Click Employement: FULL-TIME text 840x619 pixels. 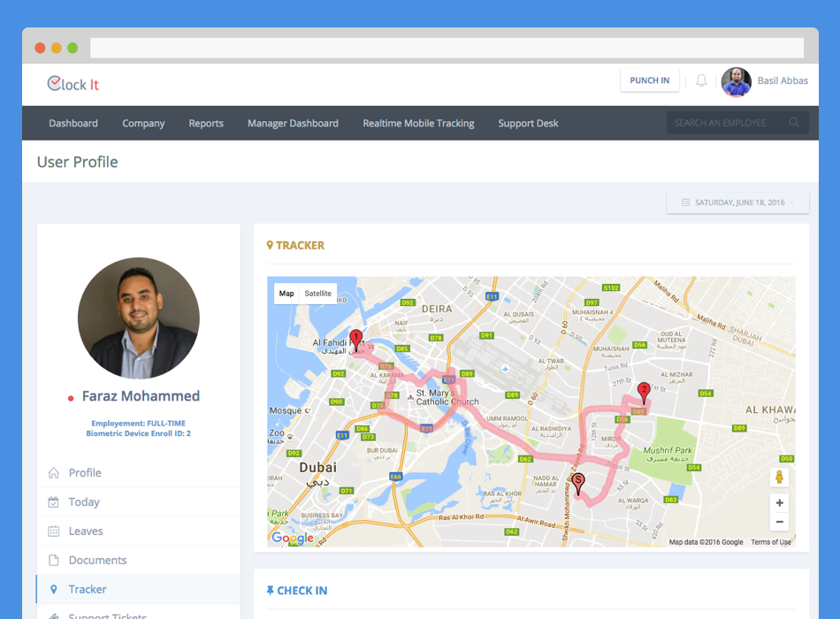click(x=138, y=423)
